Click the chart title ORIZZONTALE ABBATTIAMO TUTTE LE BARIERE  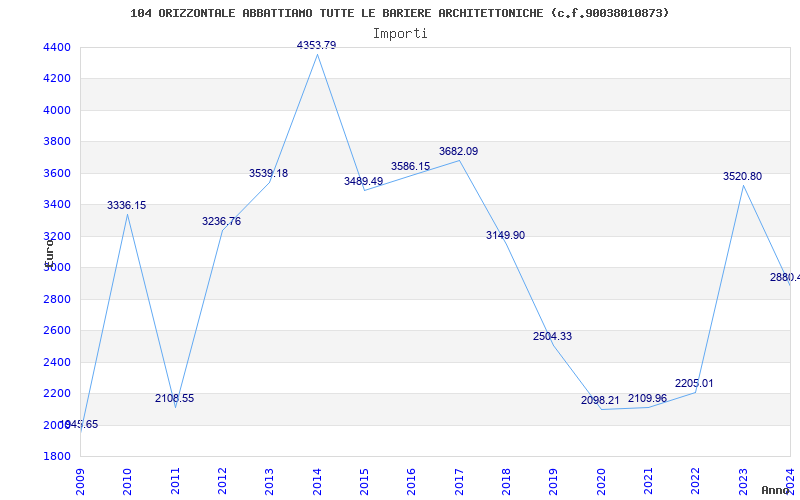coord(296,13)
